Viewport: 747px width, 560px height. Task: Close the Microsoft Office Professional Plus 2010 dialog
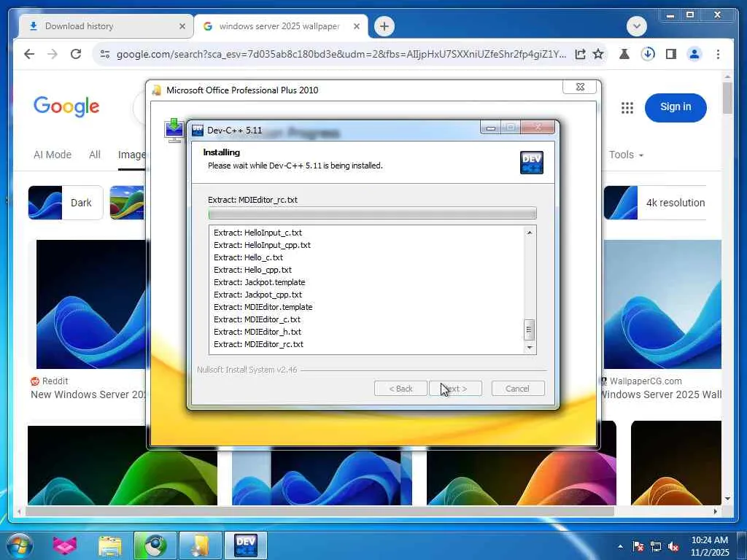click(580, 87)
